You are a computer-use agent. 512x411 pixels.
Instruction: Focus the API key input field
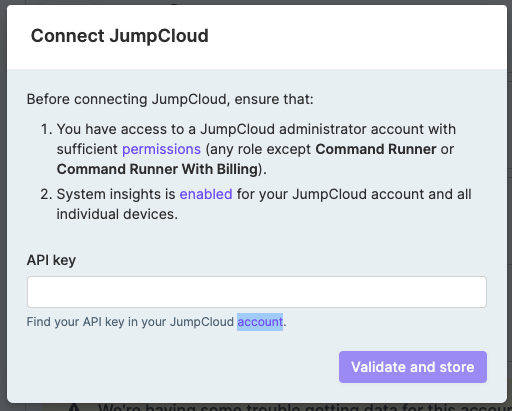click(x=257, y=292)
